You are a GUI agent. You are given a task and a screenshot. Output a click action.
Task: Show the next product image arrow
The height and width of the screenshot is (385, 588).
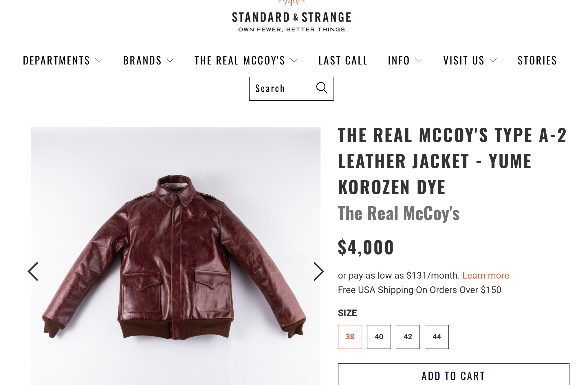(318, 271)
